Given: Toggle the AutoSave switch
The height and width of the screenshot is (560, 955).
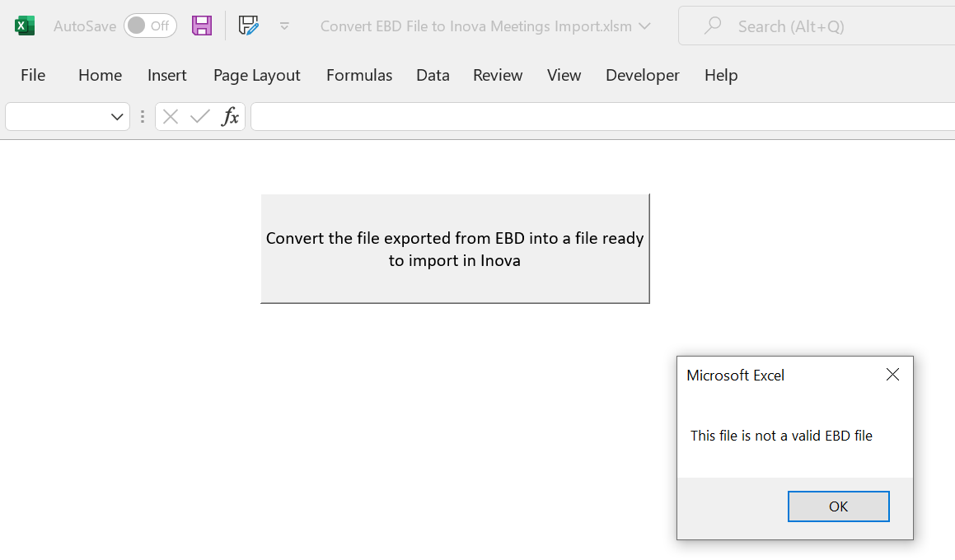Looking at the screenshot, I should [151, 26].
